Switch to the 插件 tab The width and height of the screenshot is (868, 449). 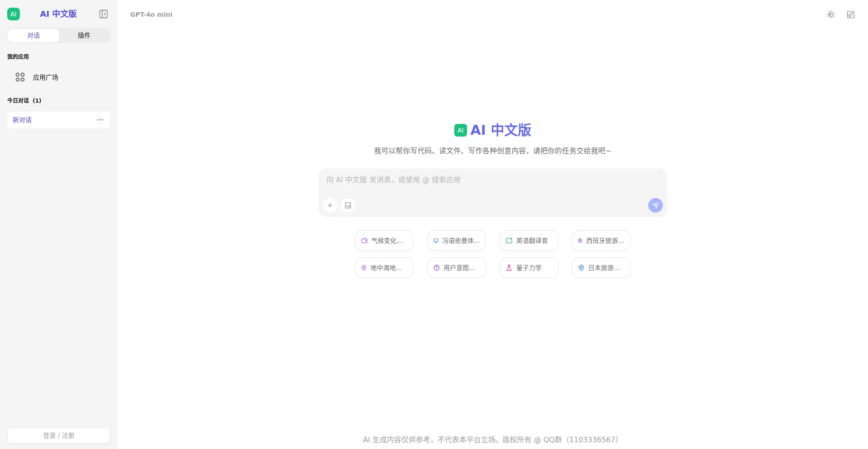pos(84,36)
